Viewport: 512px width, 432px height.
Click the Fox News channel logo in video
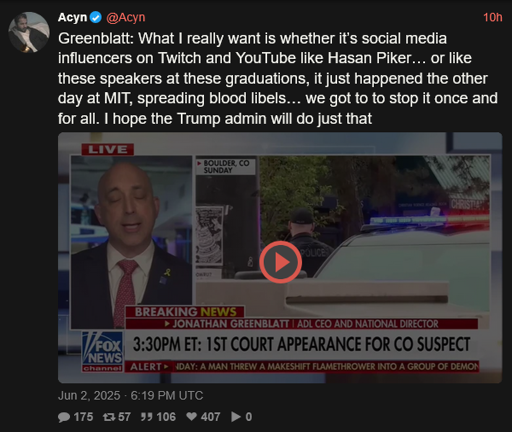click(x=103, y=352)
